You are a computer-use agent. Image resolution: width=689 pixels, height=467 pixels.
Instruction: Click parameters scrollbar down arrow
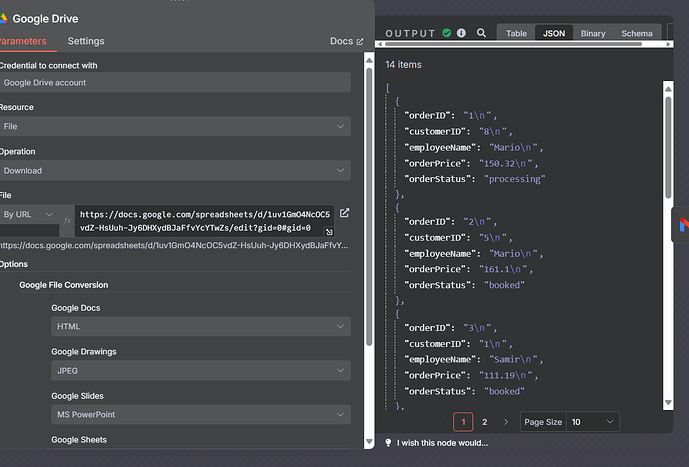369,441
